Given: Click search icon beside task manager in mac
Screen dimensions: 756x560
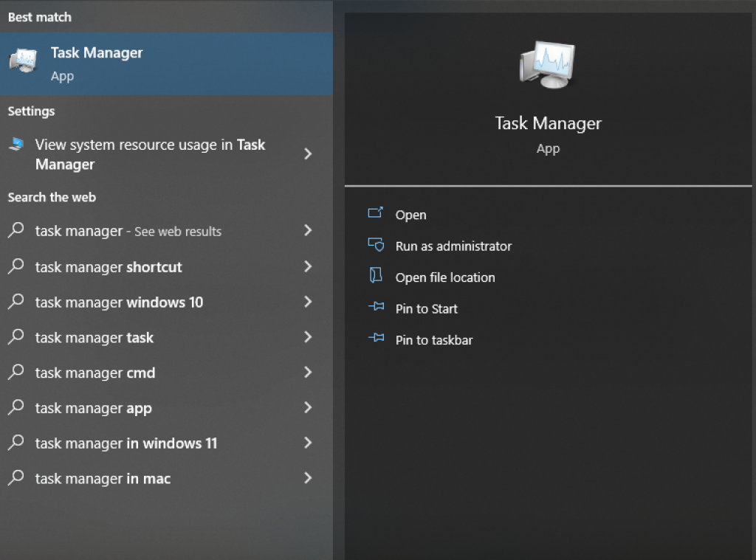Looking at the screenshot, I should (x=16, y=477).
